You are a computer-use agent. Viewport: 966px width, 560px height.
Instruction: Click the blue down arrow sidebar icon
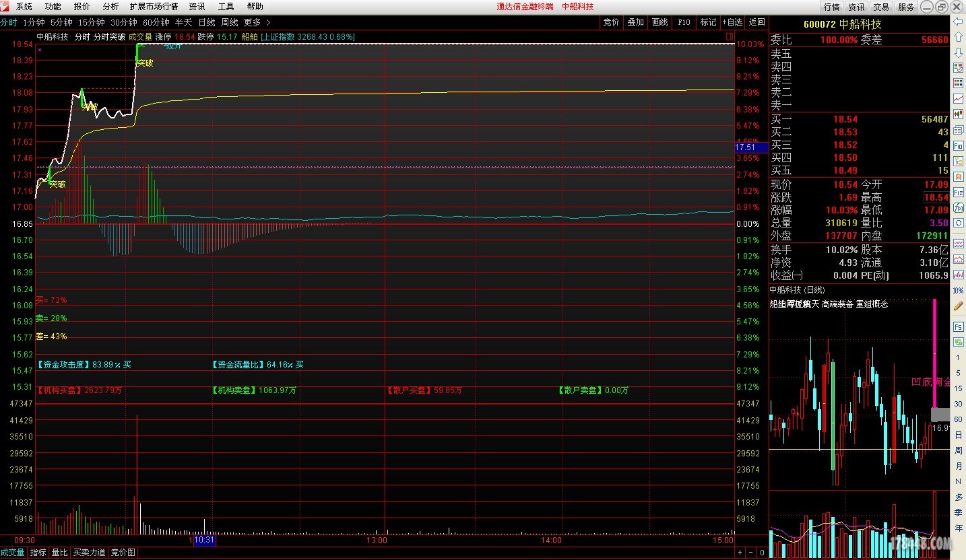point(958,52)
